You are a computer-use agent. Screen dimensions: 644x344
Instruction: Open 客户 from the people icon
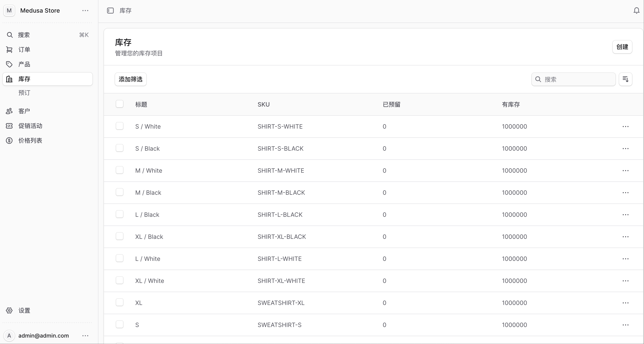[x=9, y=111]
